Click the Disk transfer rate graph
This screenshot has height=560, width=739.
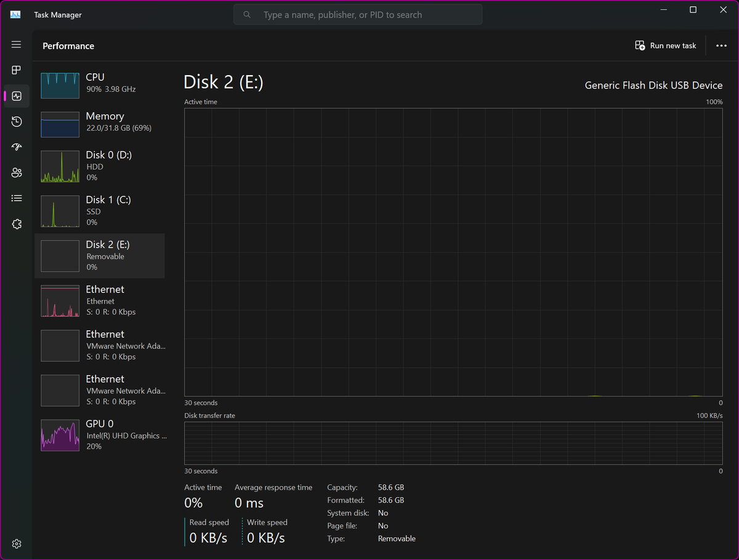453,443
